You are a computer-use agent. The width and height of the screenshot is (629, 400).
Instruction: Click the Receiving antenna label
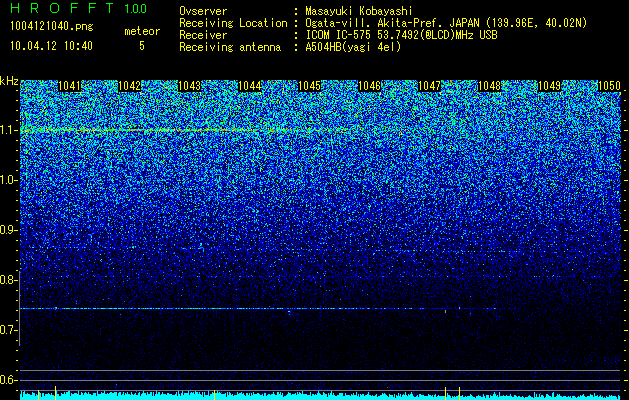point(230,47)
